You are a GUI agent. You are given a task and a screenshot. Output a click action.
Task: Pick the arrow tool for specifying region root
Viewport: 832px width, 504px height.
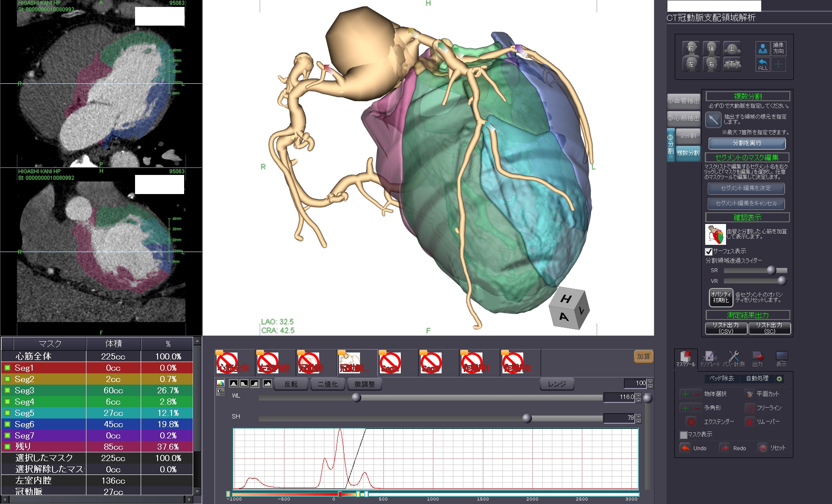pos(713,120)
